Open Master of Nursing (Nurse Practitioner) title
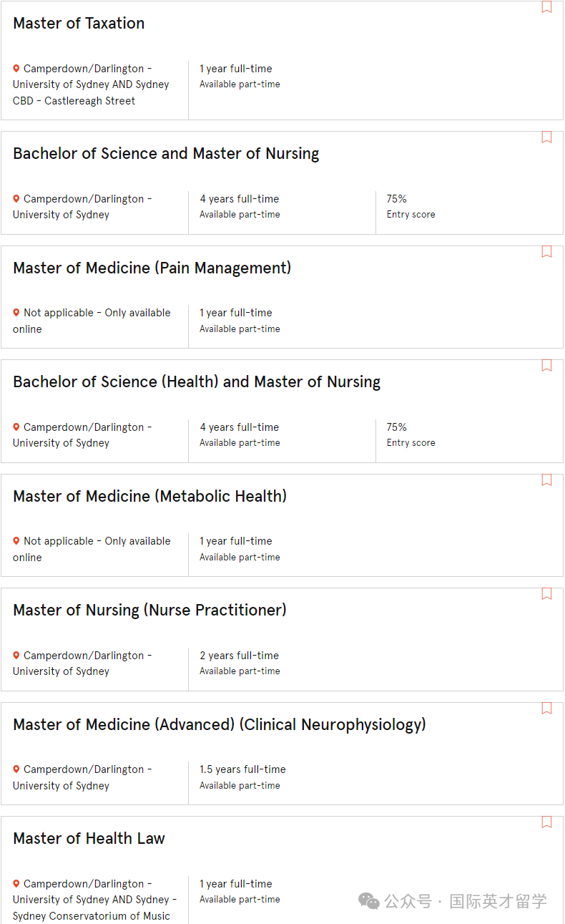565x924 pixels. coord(149,610)
